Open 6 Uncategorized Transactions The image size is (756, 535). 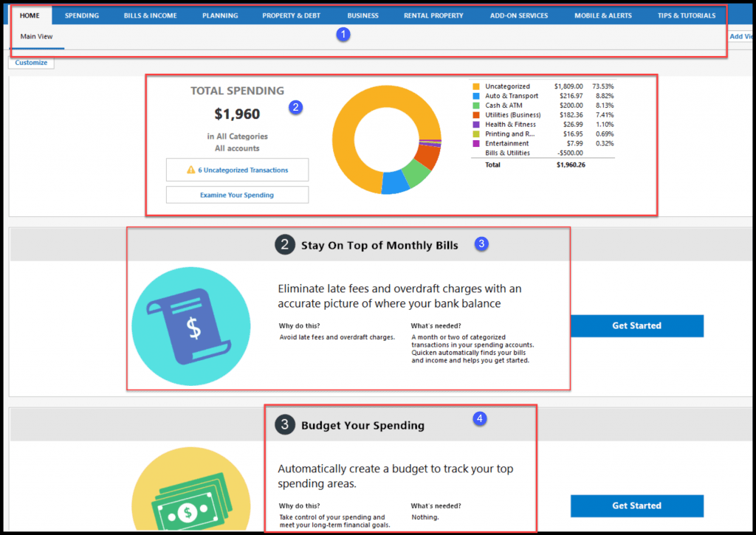click(x=237, y=170)
